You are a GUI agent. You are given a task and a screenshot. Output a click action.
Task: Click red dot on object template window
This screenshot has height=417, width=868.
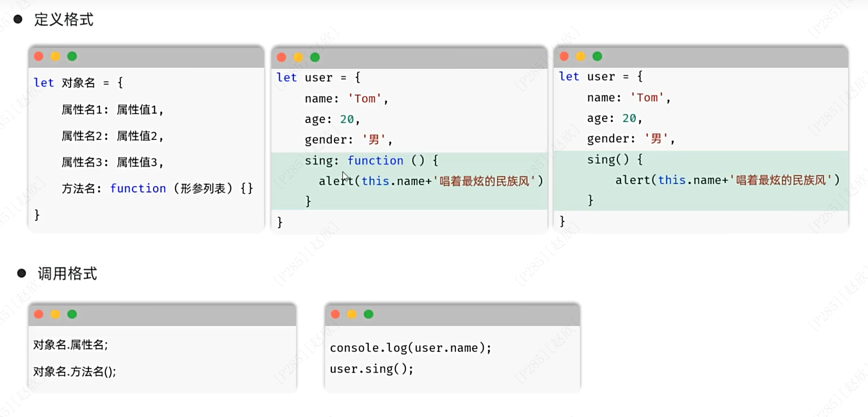click(x=39, y=56)
